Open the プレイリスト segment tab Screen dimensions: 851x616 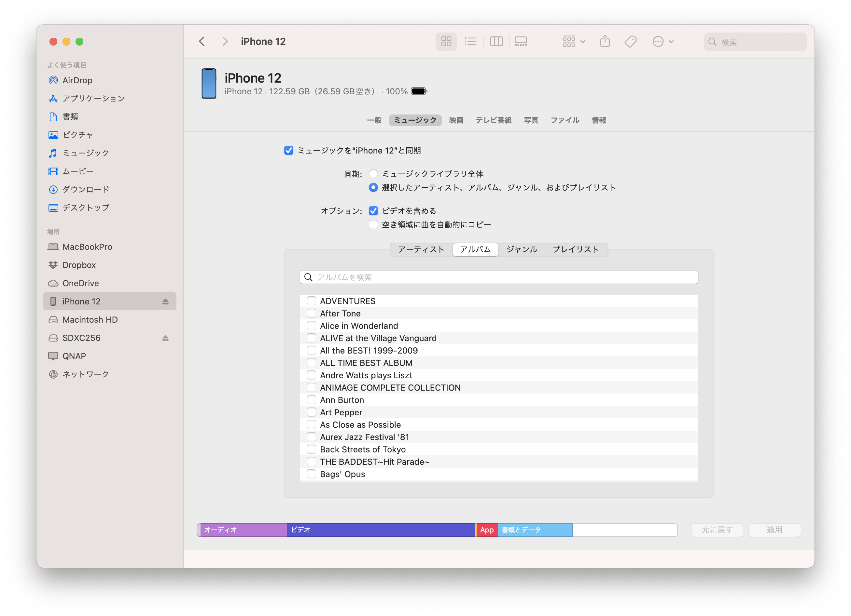pyautogui.click(x=575, y=249)
